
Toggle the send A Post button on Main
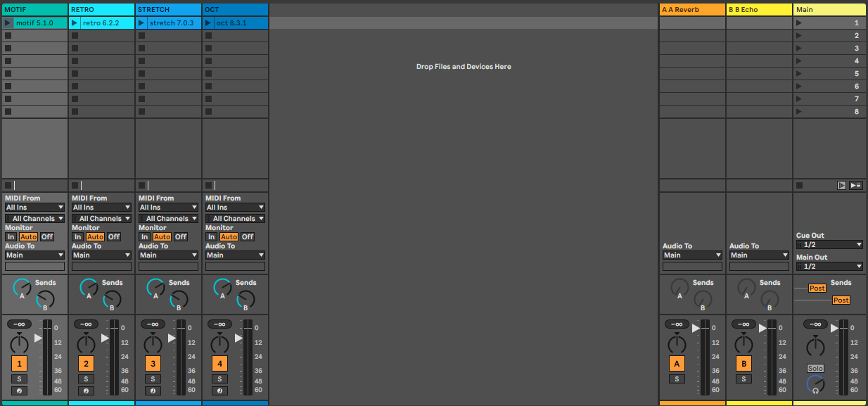pyautogui.click(x=817, y=288)
